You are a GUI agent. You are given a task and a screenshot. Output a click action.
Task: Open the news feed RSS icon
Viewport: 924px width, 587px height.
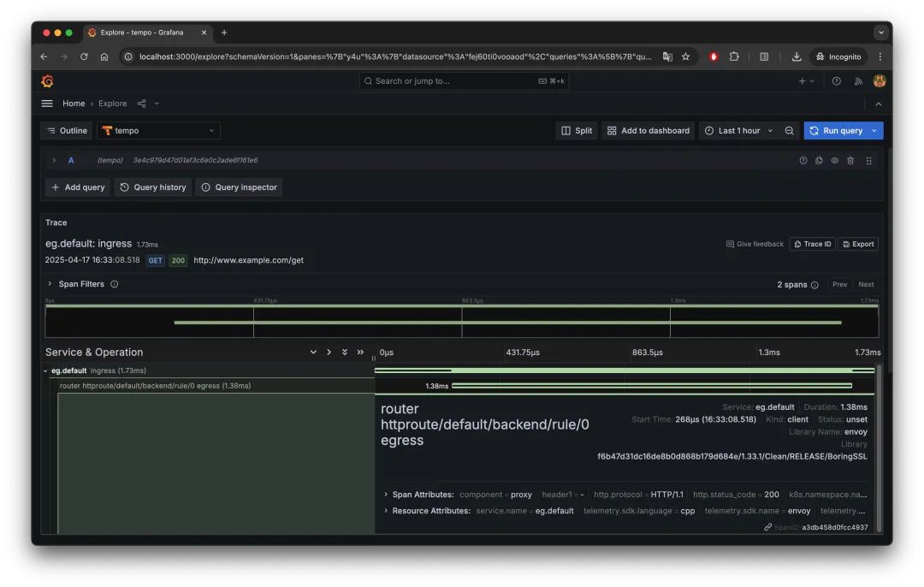[x=858, y=81]
